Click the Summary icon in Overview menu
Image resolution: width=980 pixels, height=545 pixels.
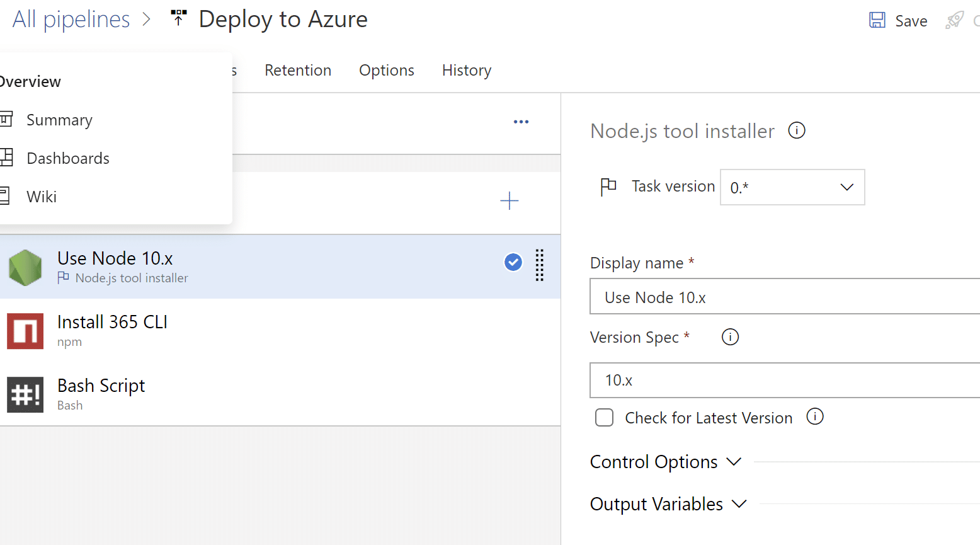point(6,118)
